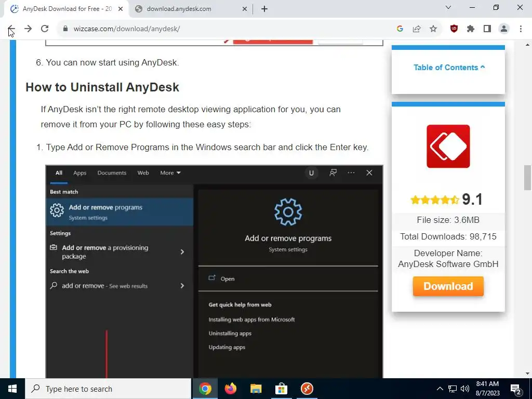Close the download.anydesk.com tab
The image size is (532, 399).
pos(245,9)
